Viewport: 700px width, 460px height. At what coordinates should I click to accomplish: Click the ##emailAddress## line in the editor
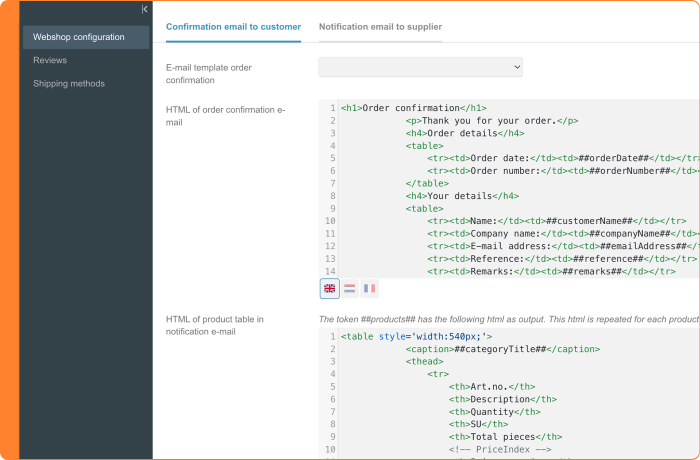562,246
